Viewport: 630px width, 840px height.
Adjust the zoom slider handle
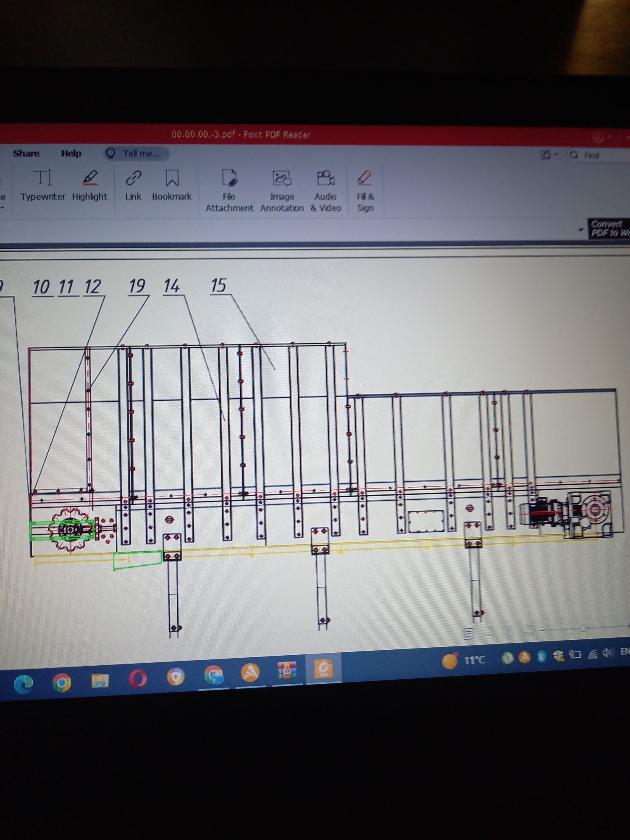point(582,628)
